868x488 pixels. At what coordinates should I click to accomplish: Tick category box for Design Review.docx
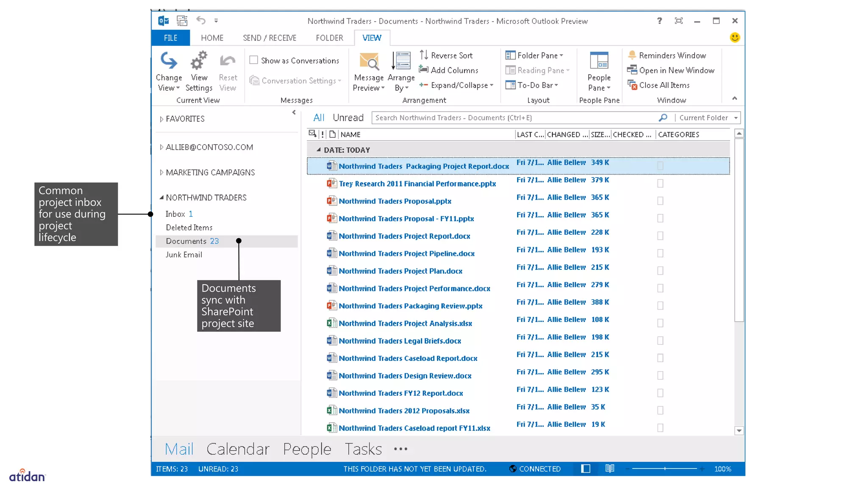click(660, 375)
